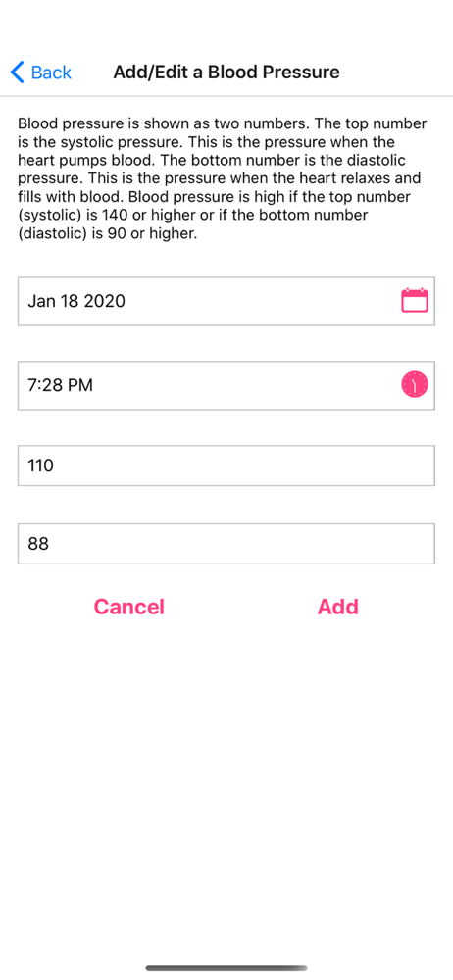Select the date field showing Jan 18 2020
The width and height of the screenshot is (453, 980).
(x=226, y=301)
